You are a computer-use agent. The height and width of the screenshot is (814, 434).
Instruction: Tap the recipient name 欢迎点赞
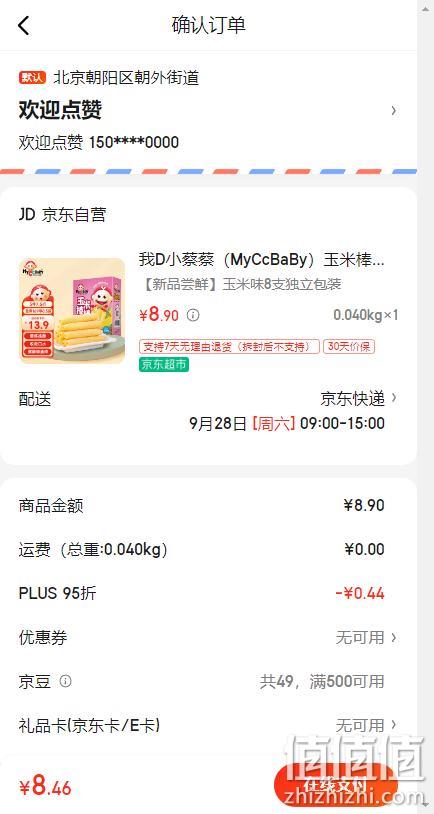(x=60, y=110)
